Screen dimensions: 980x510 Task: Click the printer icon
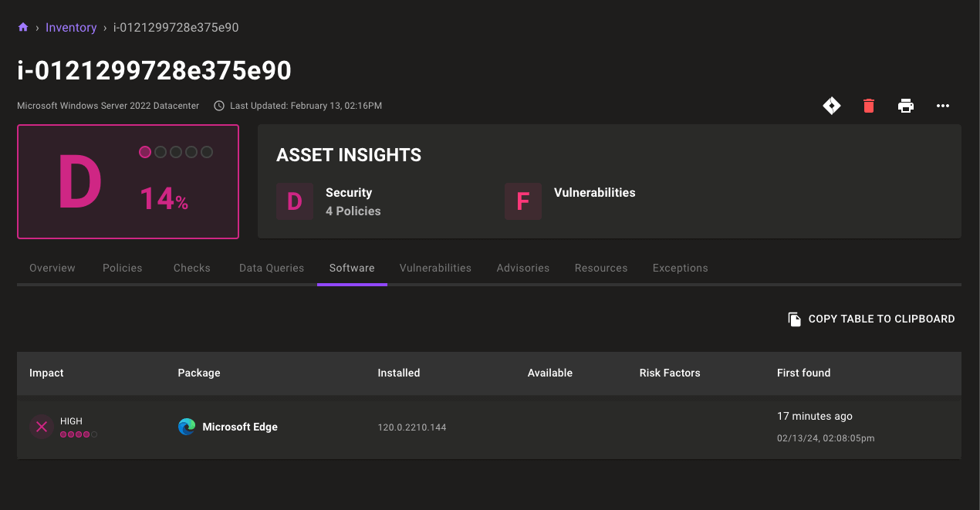pos(906,106)
